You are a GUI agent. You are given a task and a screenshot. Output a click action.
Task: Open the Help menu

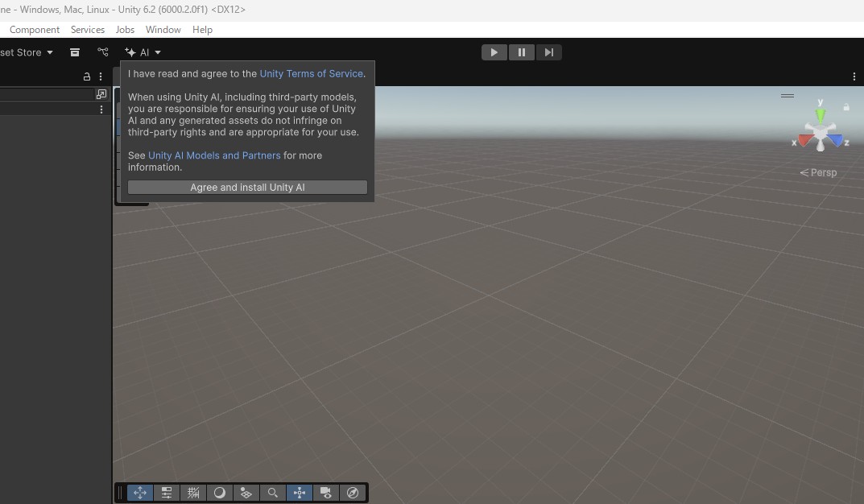coord(202,30)
